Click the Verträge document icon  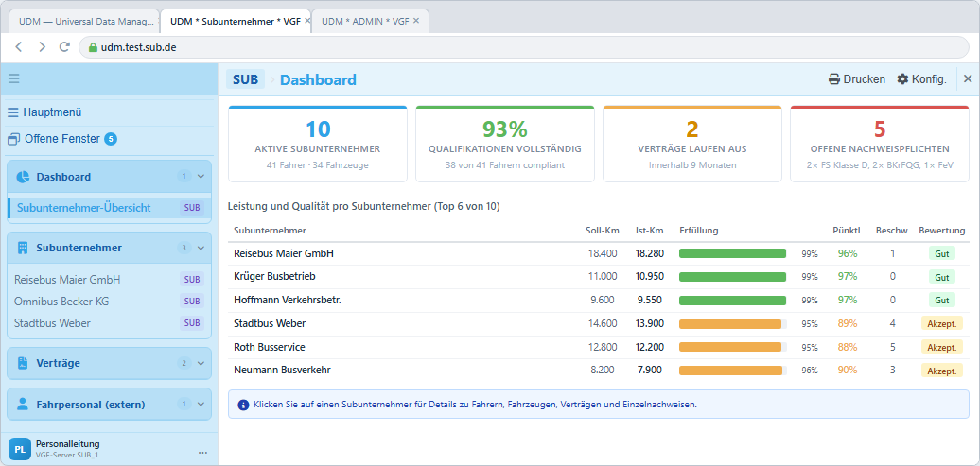click(23, 363)
